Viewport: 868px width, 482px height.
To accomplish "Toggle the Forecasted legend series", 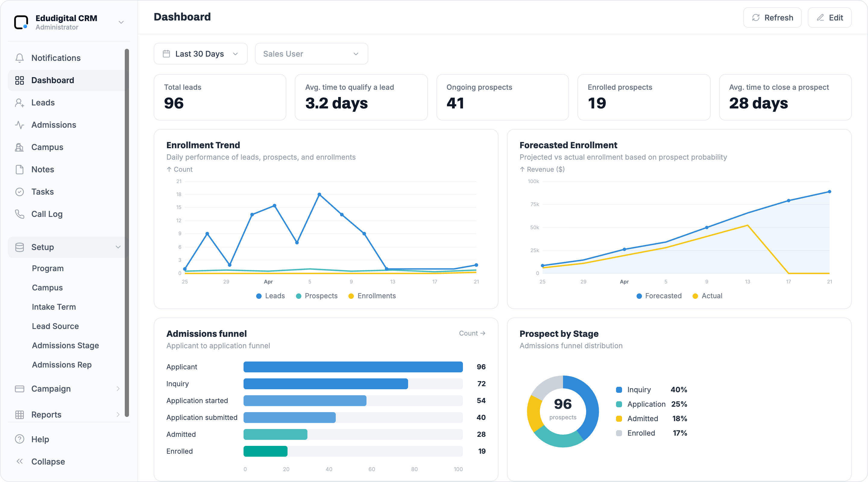I will point(659,296).
